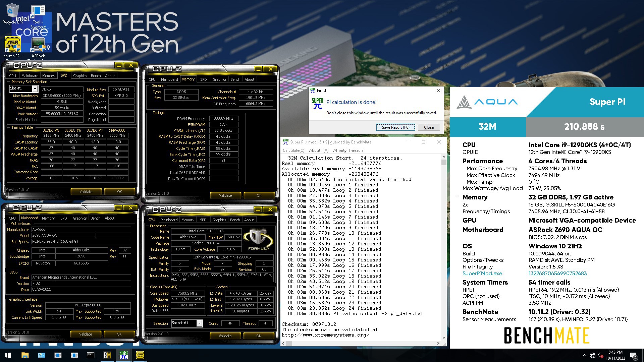Open the Recycle Bin desktop icon

pyautogui.click(x=13, y=14)
